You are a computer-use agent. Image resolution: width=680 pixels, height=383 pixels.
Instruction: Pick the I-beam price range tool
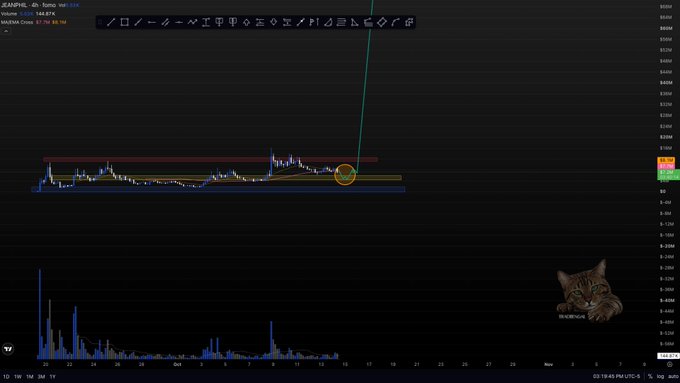(206, 22)
